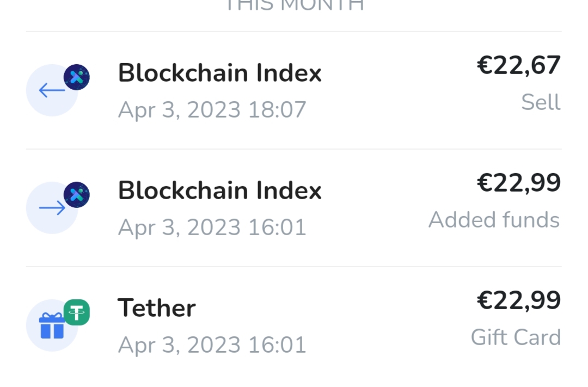Click the blue gift box icon
The height and width of the screenshot is (387, 588).
52,325
